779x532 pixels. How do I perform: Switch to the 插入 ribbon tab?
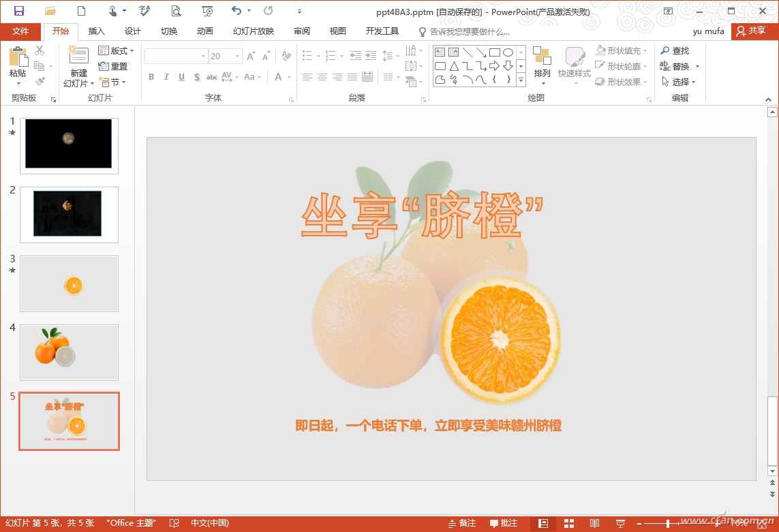pyautogui.click(x=97, y=31)
